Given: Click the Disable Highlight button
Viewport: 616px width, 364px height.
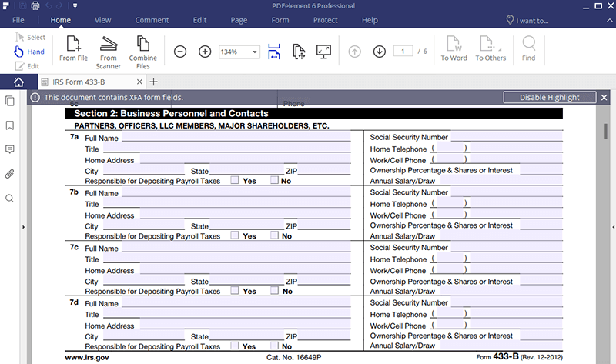Looking at the screenshot, I should pyautogui.click(x=549, y=98).
